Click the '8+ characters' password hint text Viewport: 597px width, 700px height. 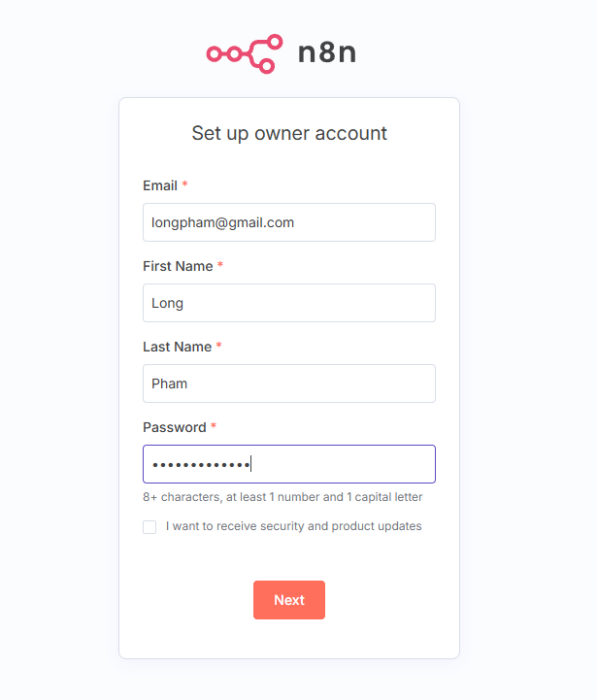point(282,497)
